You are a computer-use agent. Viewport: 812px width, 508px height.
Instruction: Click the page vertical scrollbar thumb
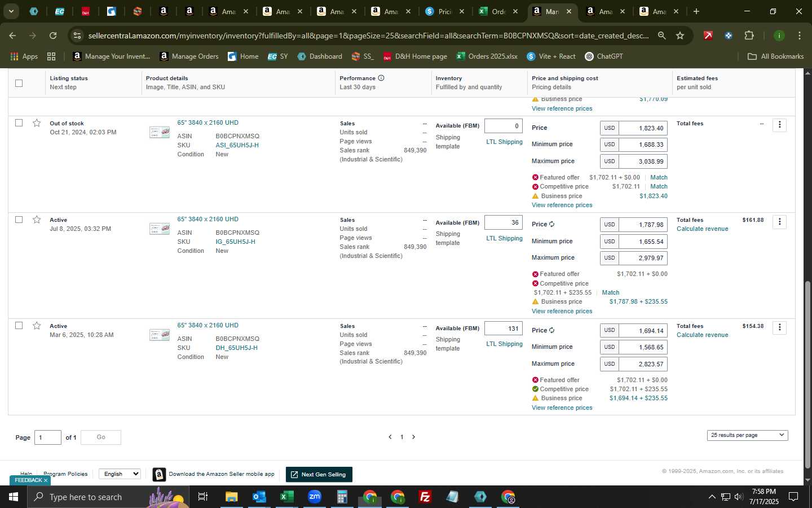click(x=807, y=374)
